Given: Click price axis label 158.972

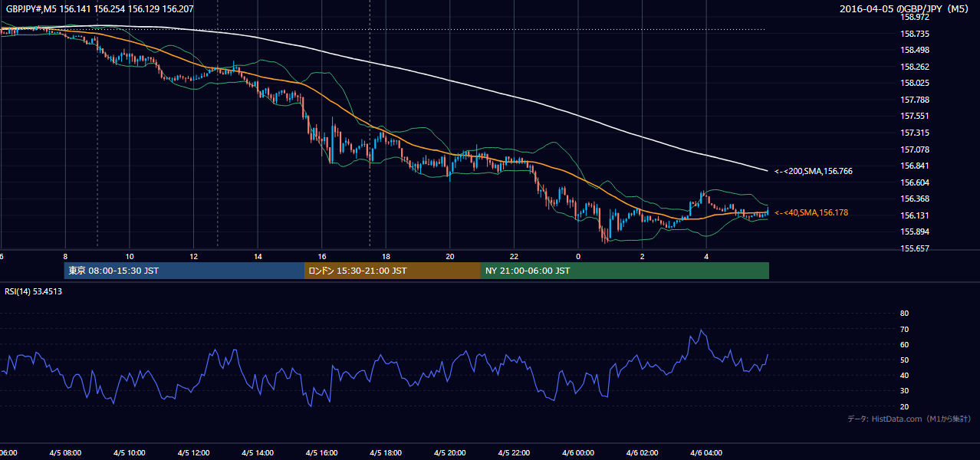Looking at the screenshot, I should coord(914,17).
